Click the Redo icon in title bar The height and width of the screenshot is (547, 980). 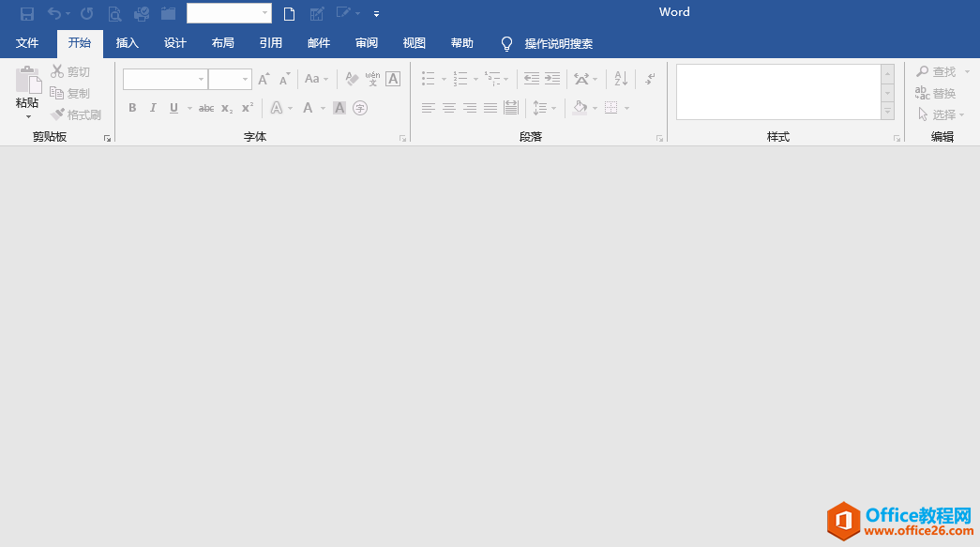[87, 13]
